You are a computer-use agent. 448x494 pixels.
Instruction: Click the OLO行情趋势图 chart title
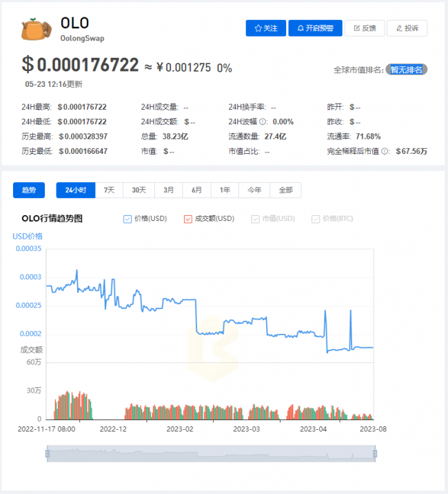(52, 219)
